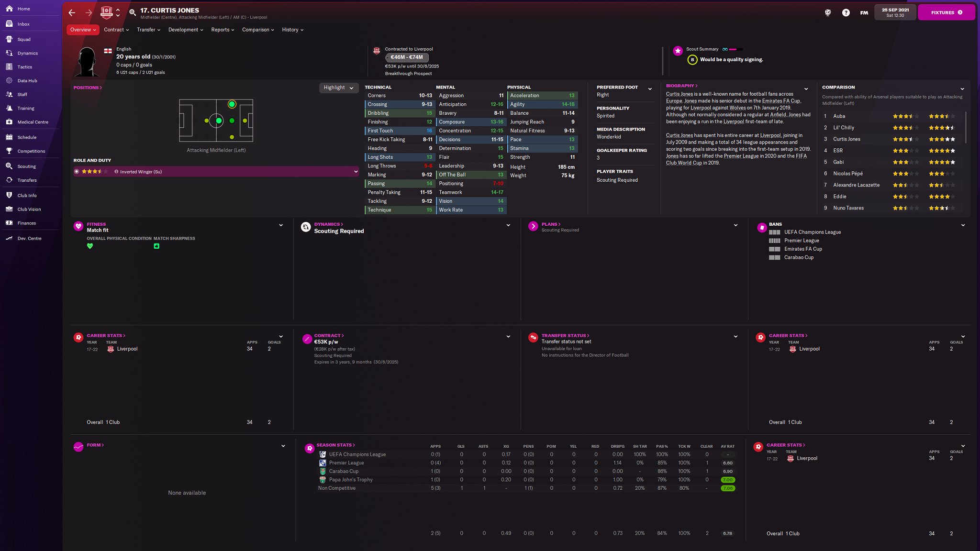Open the Finances sidebar icon
The image size is (980, 551).
coord(9,223)
